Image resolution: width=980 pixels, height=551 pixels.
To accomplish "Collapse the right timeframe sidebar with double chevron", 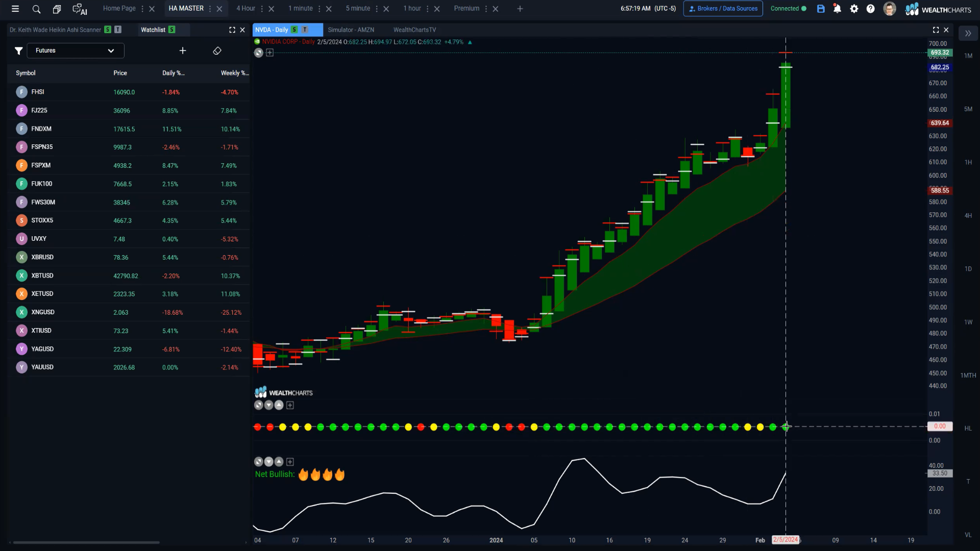I will (x=968, y=33).
